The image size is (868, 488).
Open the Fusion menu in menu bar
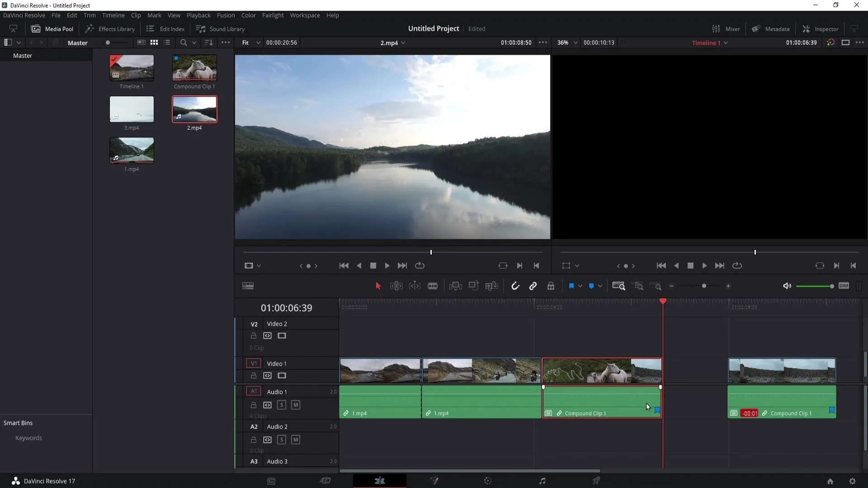tap(225, 15)
